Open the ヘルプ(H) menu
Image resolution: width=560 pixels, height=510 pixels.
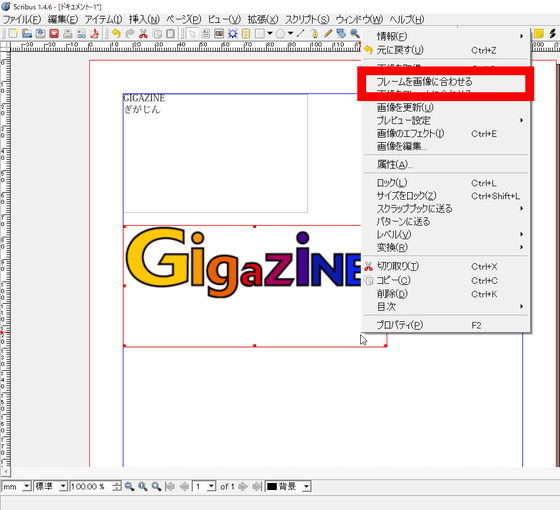click(407, 19)
